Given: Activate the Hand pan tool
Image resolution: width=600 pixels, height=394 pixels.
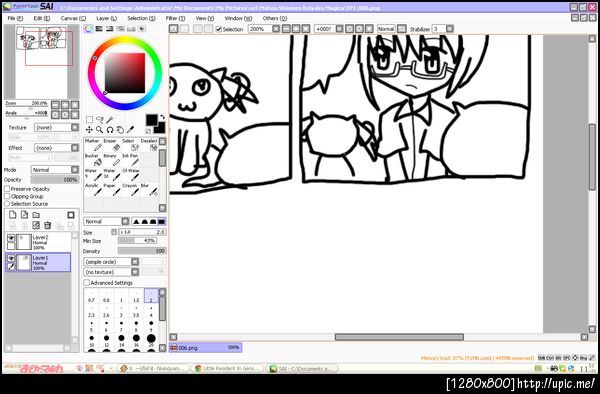Looking at the screenshot, I should click(x=120, y=130).
